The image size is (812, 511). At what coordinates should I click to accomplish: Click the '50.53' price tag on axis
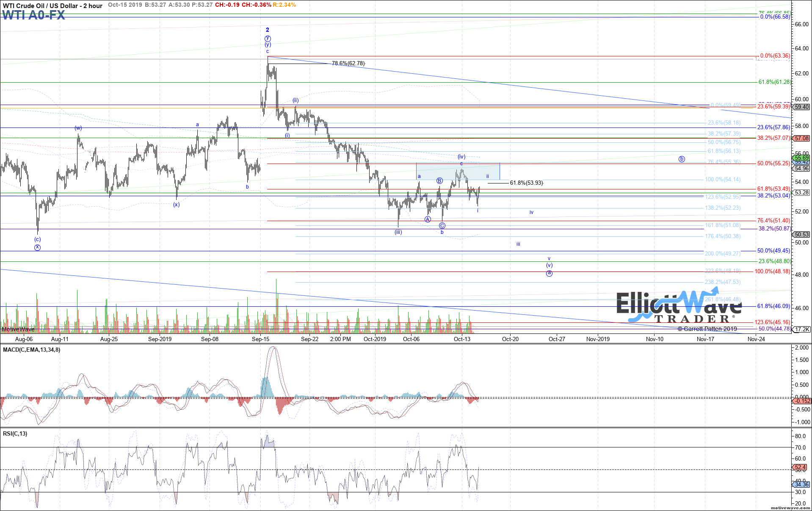801,234
